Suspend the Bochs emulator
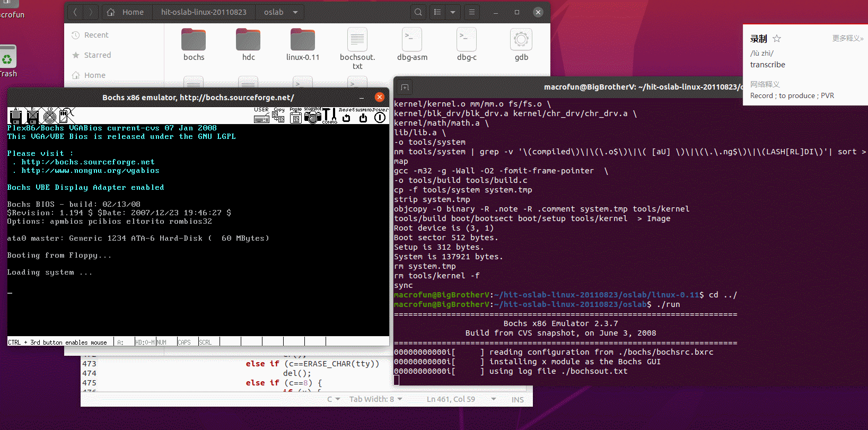This screenshot has height=430, width=868. 363,116
